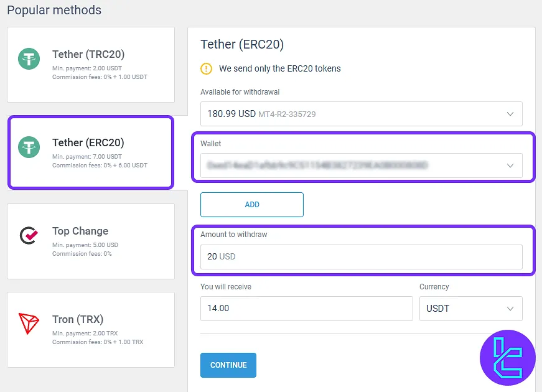Viewport: 542px width, 392px height.
Task: Select the Tether (ERC20) payment method card
Action: (x=91, y=152)
